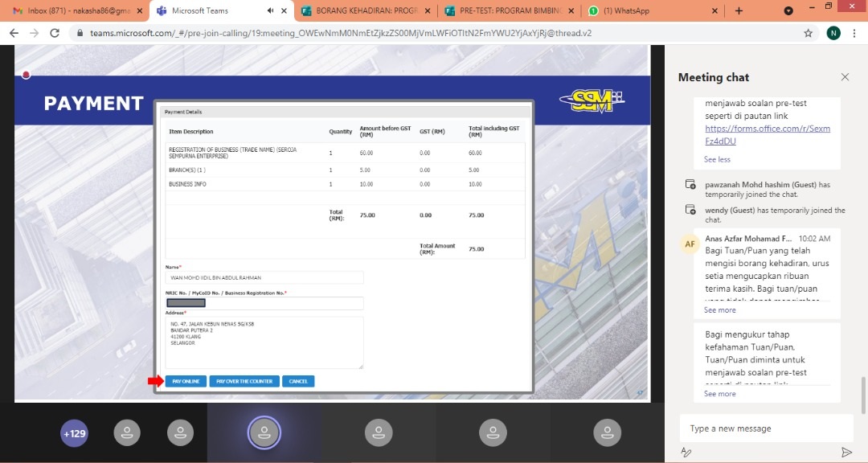Close the Meeting chat panel
This screenshot has width=868, height=463.
(x=845, y=77)
